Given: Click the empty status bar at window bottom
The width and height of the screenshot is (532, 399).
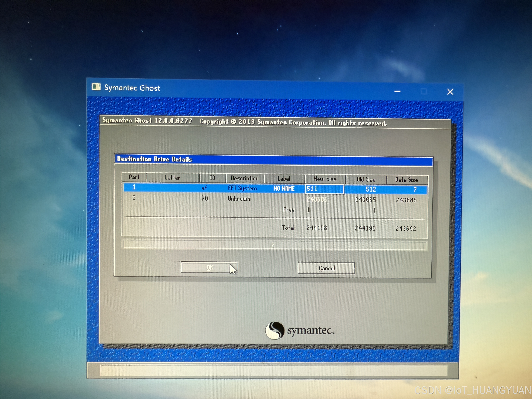Looking at the screenshot, I should pos(274,371).
